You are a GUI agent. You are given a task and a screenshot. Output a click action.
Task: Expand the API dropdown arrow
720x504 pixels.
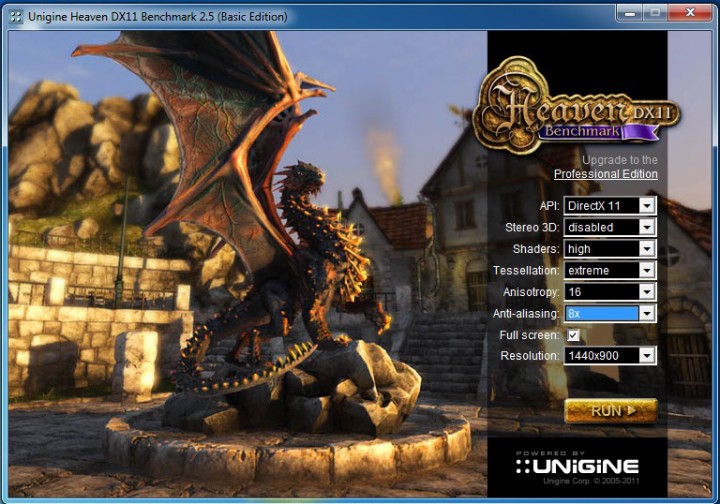point(647,206)
